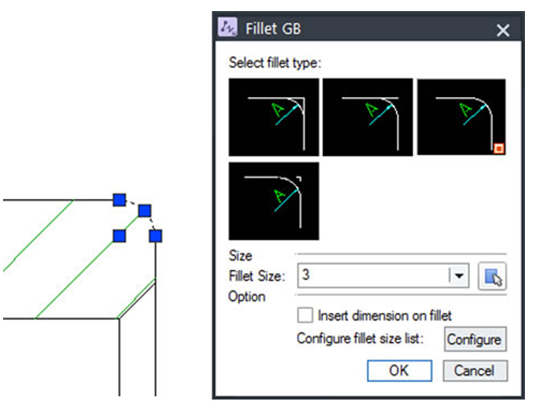
Task: Select the first fillet type with untrimmed corner
Action: pyautogui.click(x=274, y=117)
